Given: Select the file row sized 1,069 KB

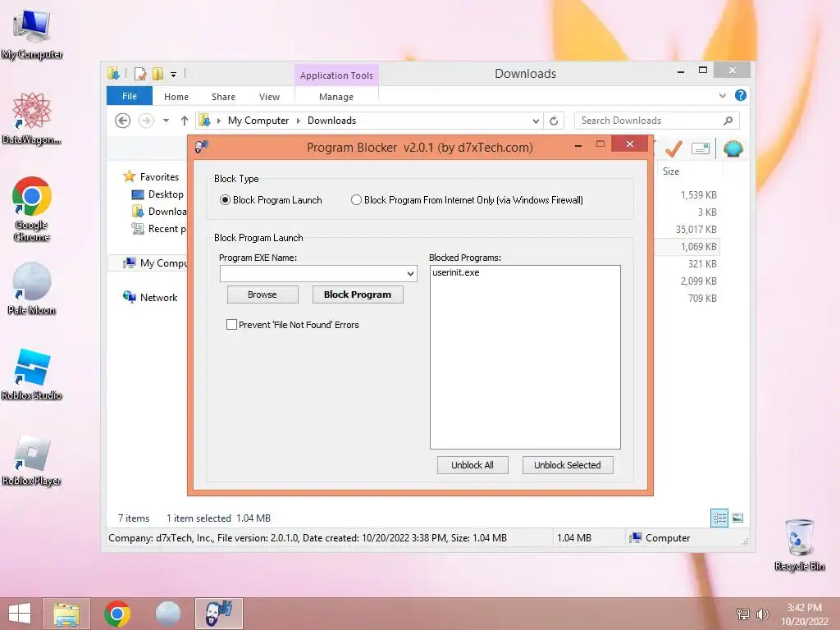Looking at the screenshot, I should 687,247.
